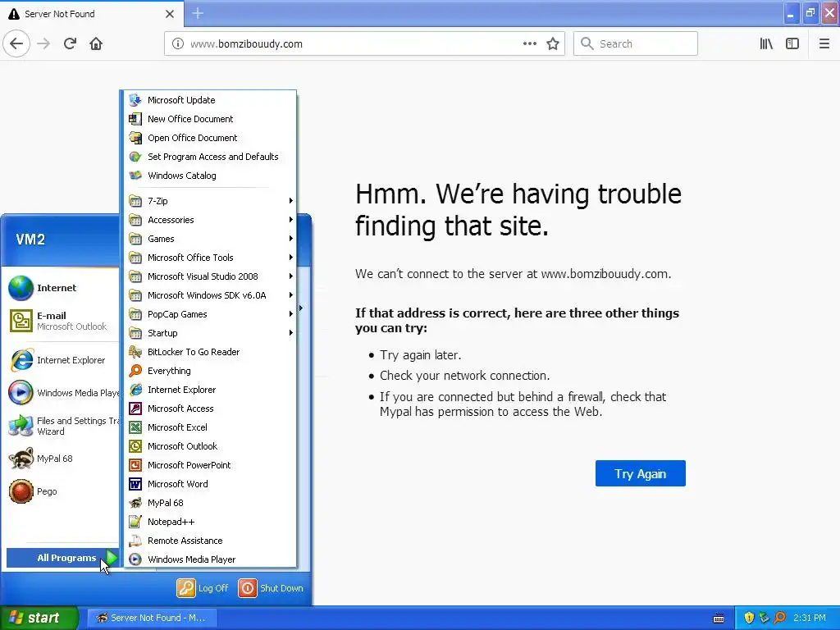840x630 pixels.
Task: Bookmark this page with the star icon
Action: coord(553,43)
